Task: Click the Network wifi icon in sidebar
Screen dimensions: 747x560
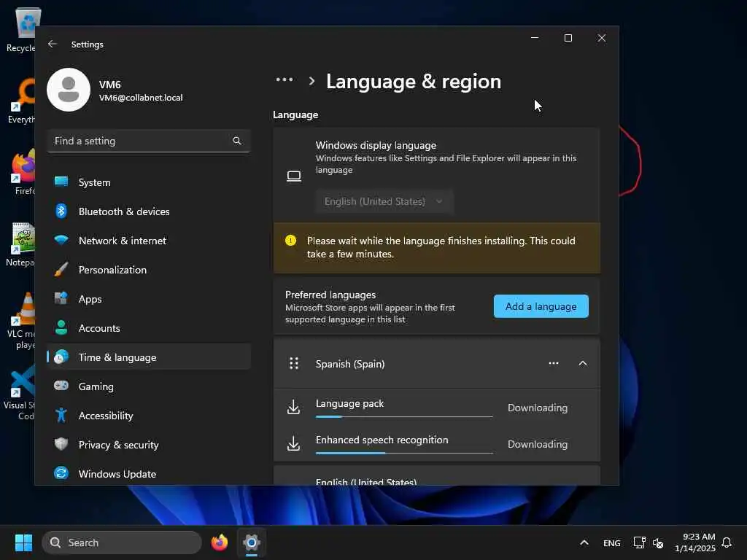Action: pos(61,240)
